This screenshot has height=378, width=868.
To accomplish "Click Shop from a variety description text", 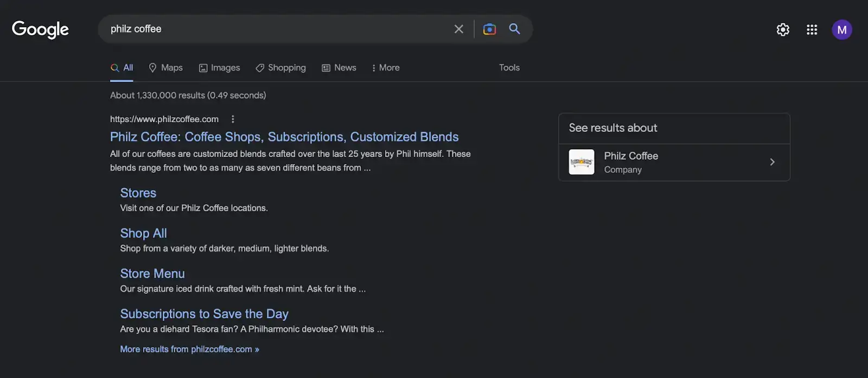I will click(224, 248).
